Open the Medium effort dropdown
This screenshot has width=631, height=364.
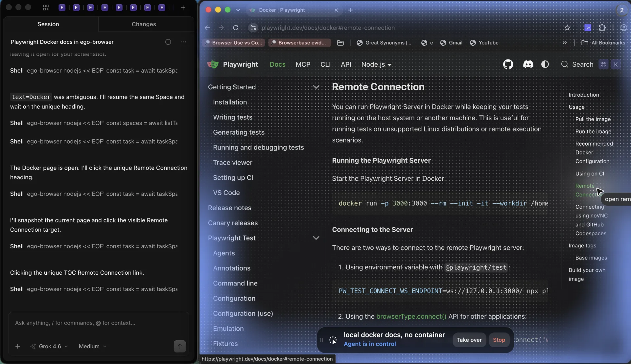(92, 346)
